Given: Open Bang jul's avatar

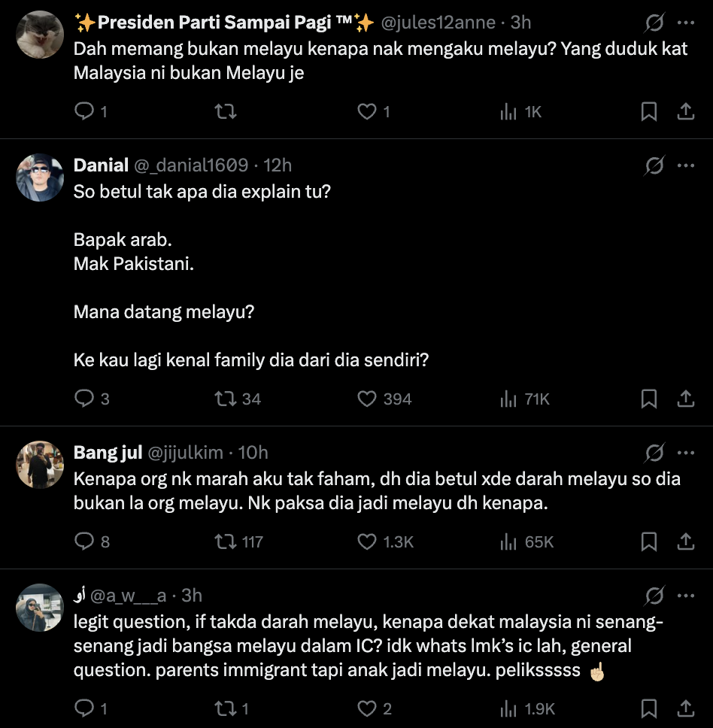Looking at the screenshot, I should click(x=40, y=464).
